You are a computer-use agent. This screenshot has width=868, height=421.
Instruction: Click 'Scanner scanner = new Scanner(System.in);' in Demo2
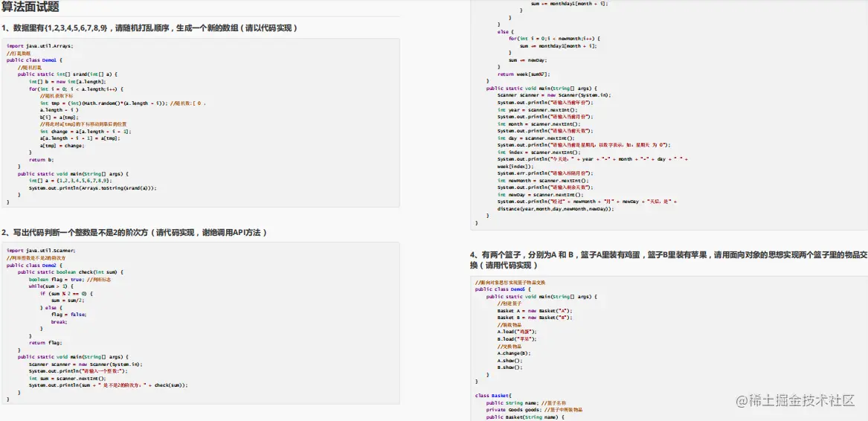point(86,364)
